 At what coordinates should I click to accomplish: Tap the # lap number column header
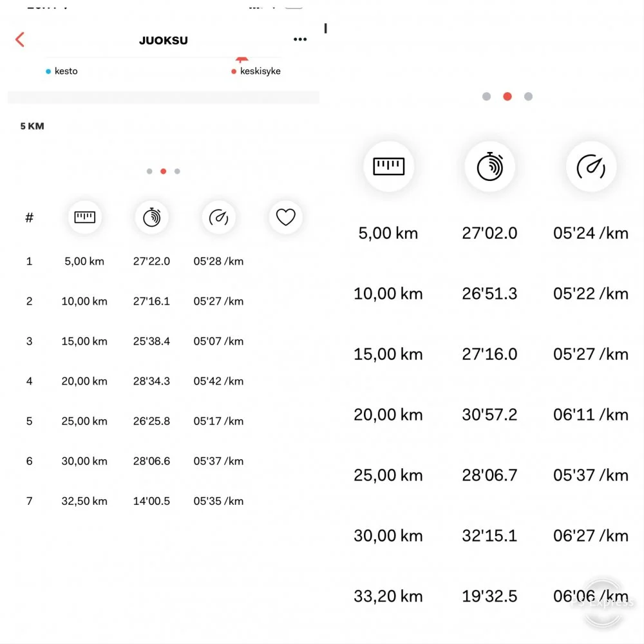point(29,218)
